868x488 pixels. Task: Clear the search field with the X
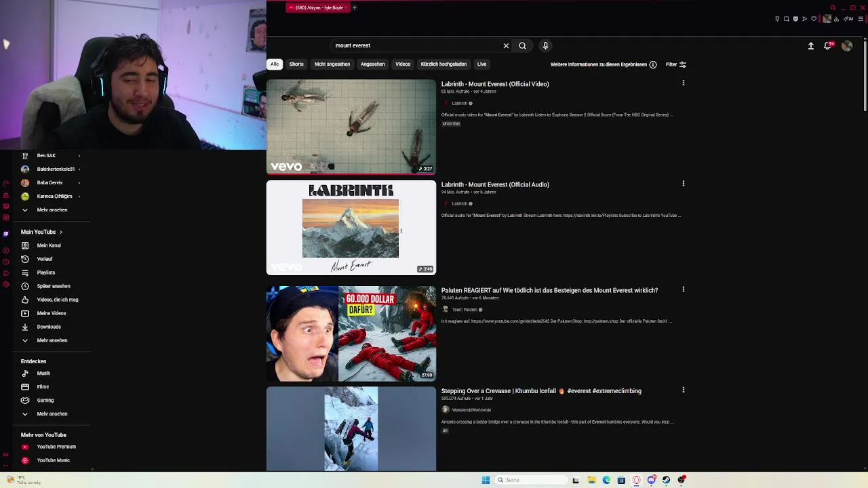click(x=506, y=45)
